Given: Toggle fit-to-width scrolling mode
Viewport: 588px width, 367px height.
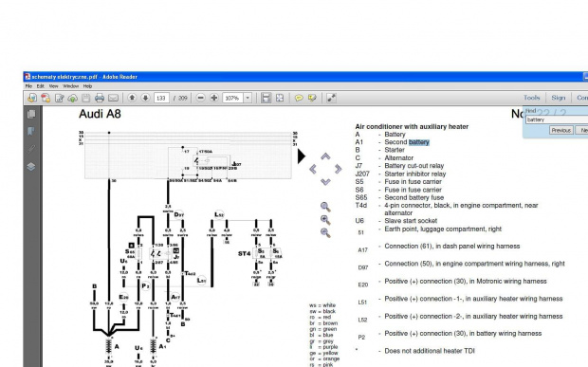Looking at the screenshot, I should point(266,99).
